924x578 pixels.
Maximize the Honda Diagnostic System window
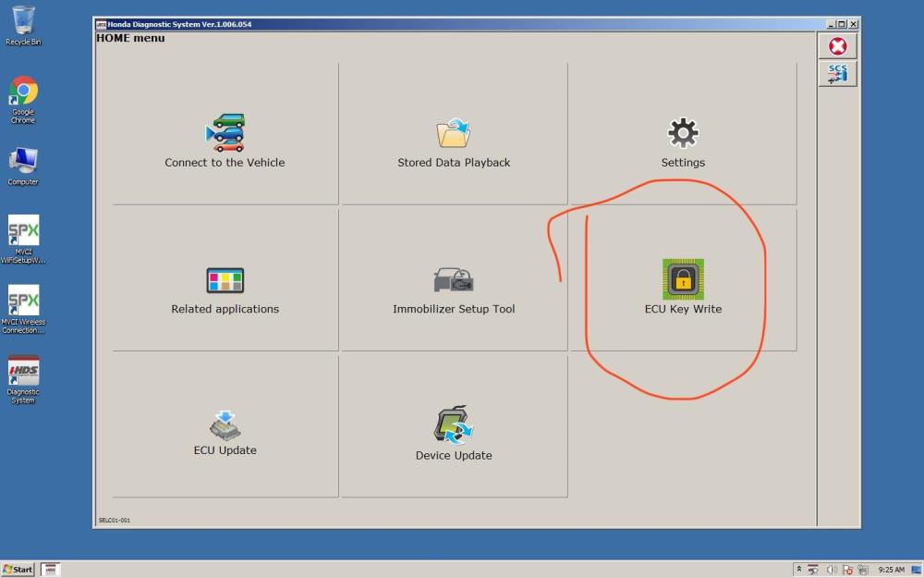click(x=842, y=24)
